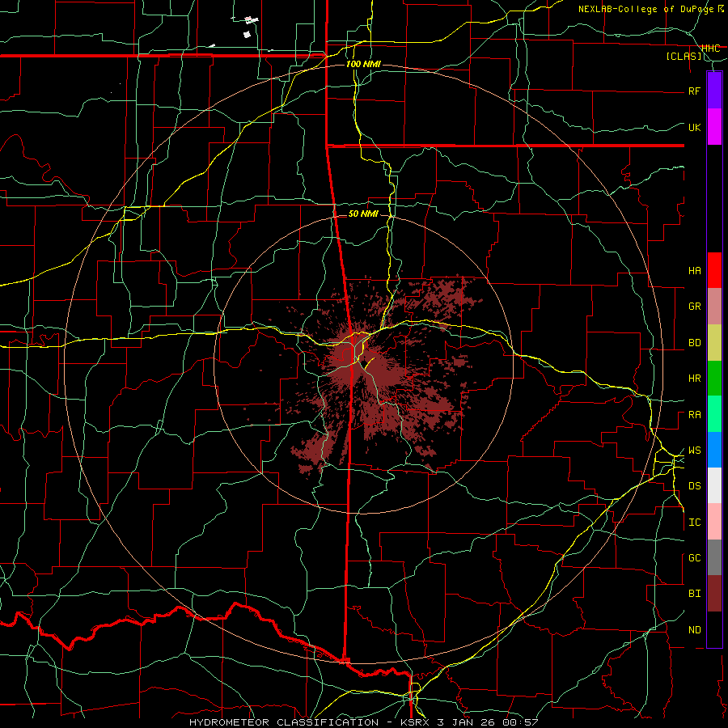Click the 'BD' legend label
728x728 pixels.
point(695,343)
